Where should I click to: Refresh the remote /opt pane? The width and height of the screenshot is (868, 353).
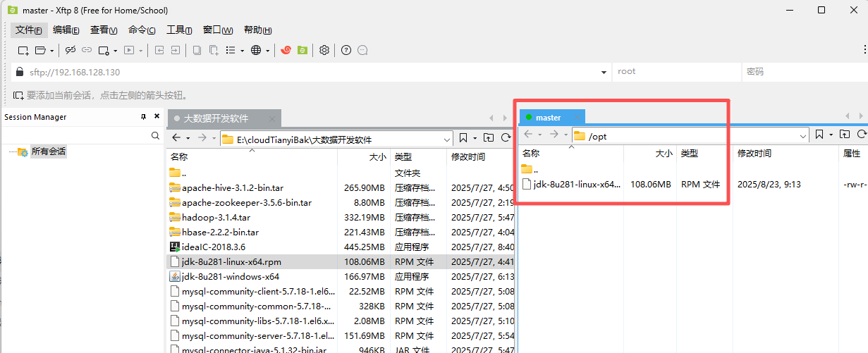[x=862, y=135]
